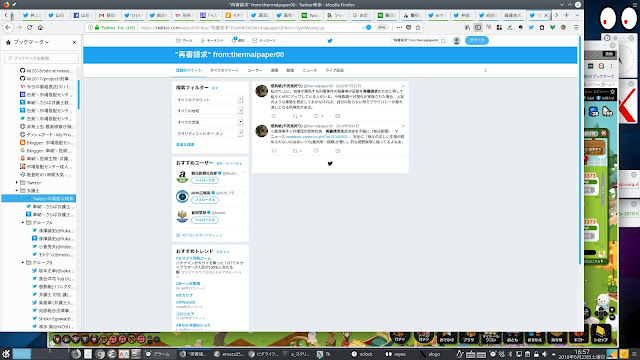640x360 pixels.
Task: Switch to the Facebook browser tab
Action: tap(83, 15)
